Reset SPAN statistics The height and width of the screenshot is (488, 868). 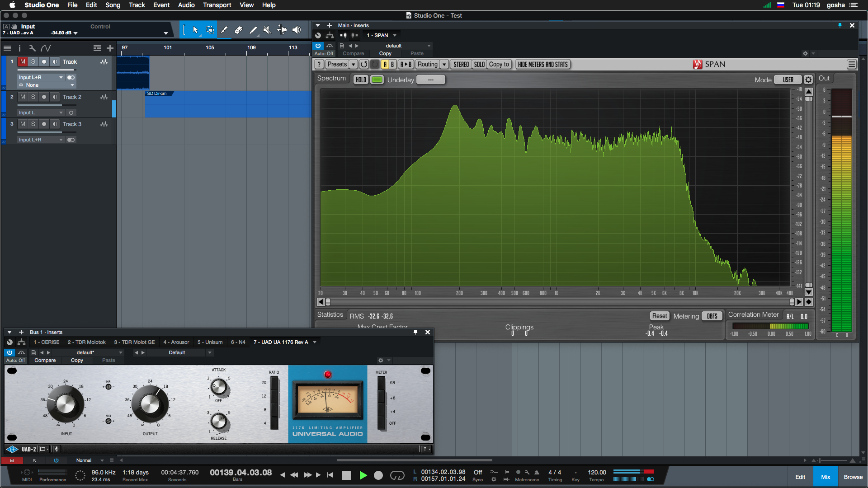coord(659,316)
